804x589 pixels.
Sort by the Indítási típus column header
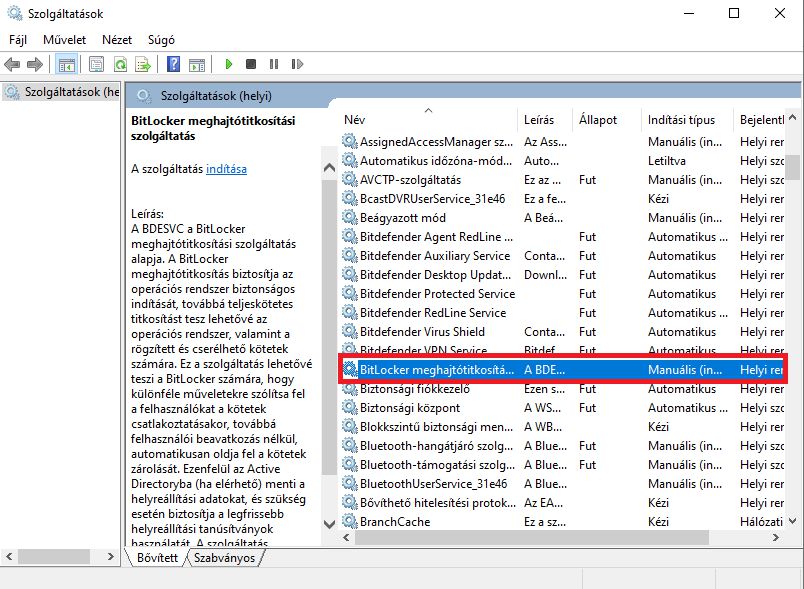tap(681, 119)
